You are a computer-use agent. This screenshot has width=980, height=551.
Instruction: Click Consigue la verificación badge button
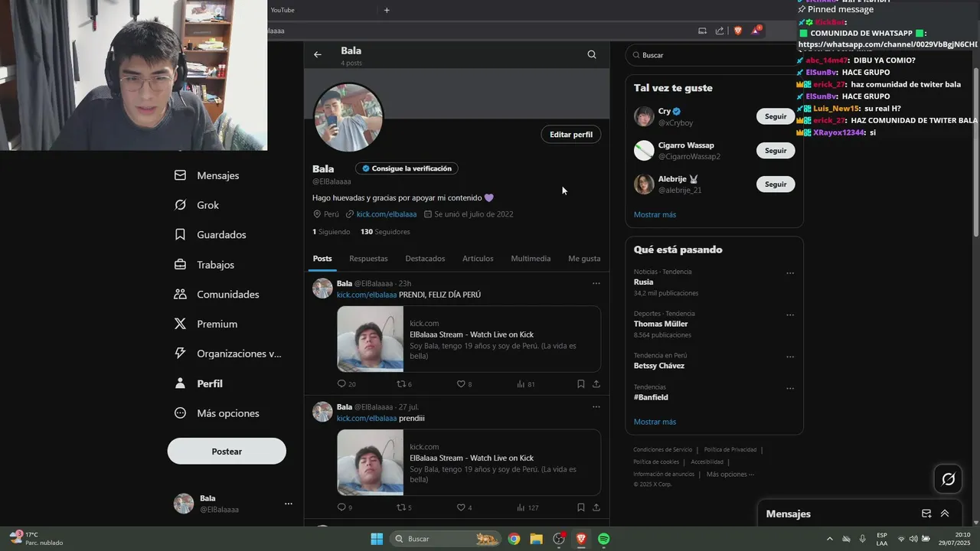407,168
